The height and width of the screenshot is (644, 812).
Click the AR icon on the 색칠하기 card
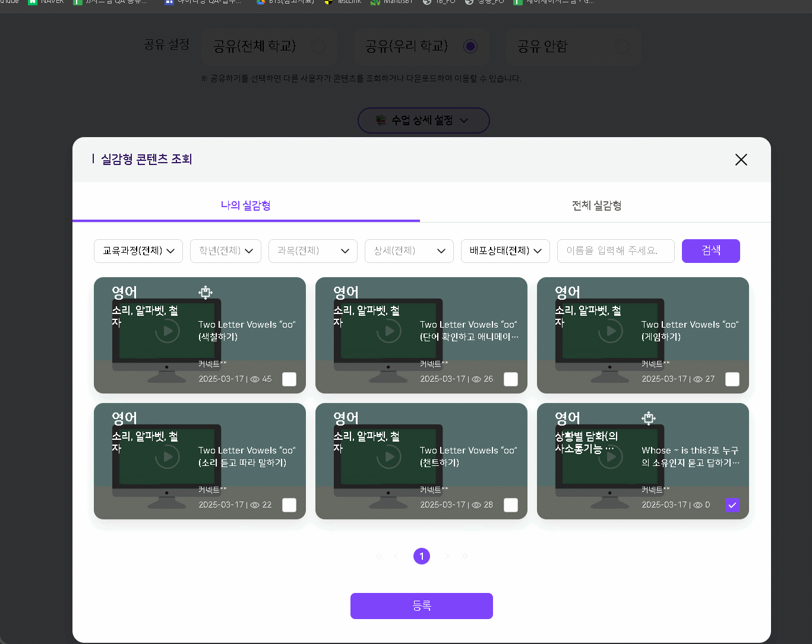tap(206, 292)
